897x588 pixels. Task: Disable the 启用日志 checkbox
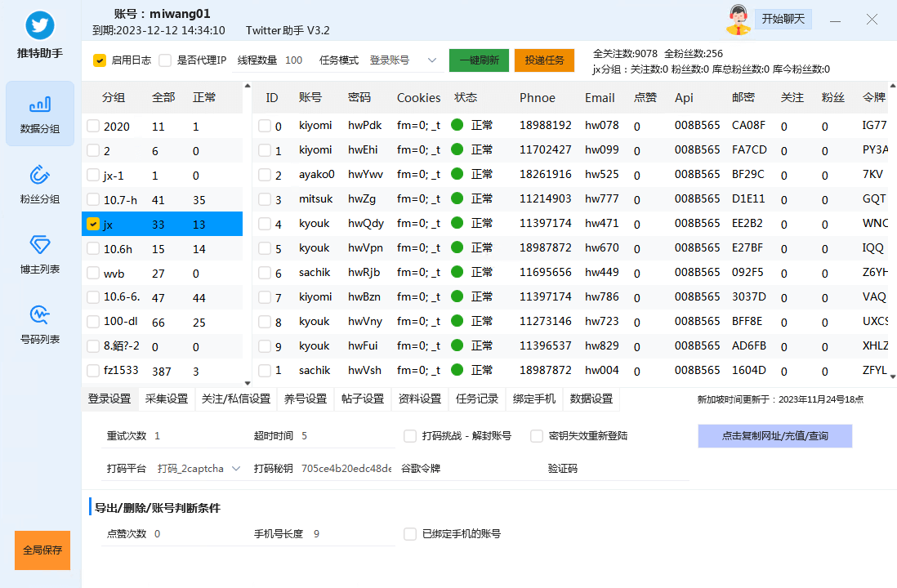[100, 60]
